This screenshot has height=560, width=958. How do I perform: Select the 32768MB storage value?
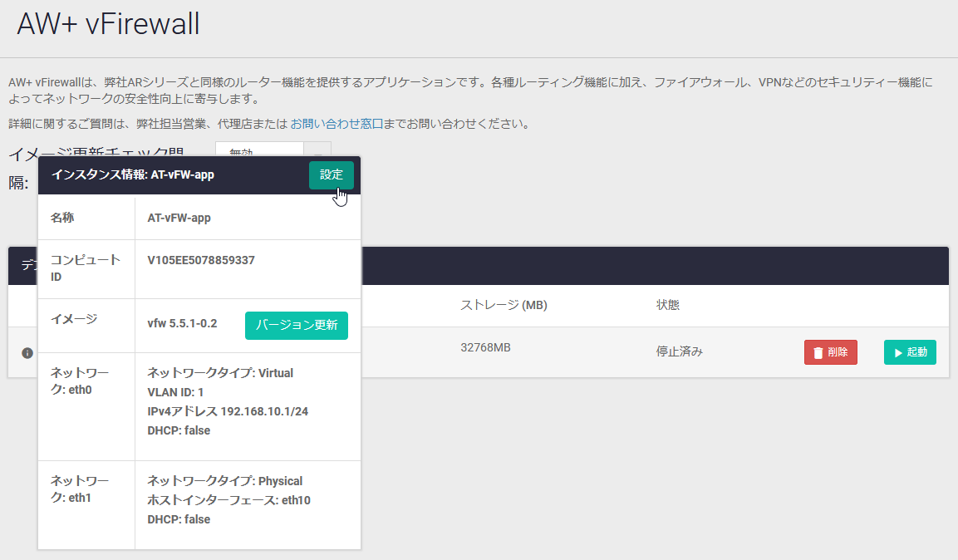pos(485,347)
